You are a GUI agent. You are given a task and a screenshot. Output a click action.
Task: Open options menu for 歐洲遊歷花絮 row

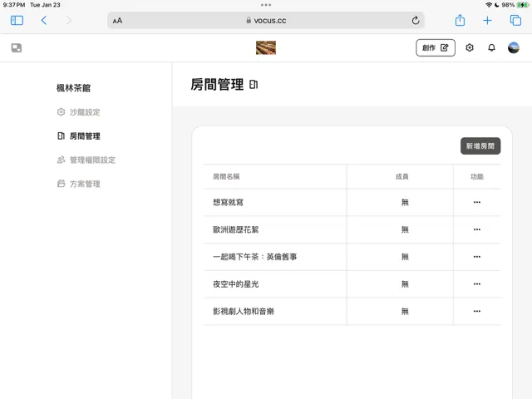tap(476, 229)
